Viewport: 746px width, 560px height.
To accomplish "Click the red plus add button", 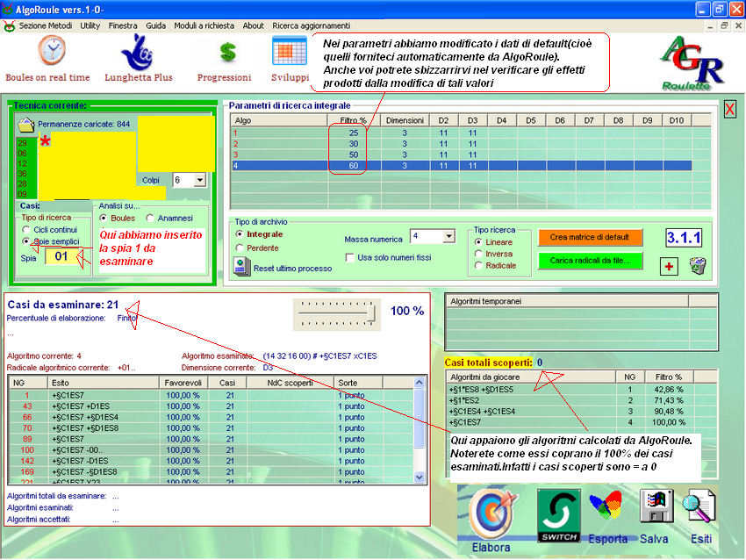I will tap(669, 267).
